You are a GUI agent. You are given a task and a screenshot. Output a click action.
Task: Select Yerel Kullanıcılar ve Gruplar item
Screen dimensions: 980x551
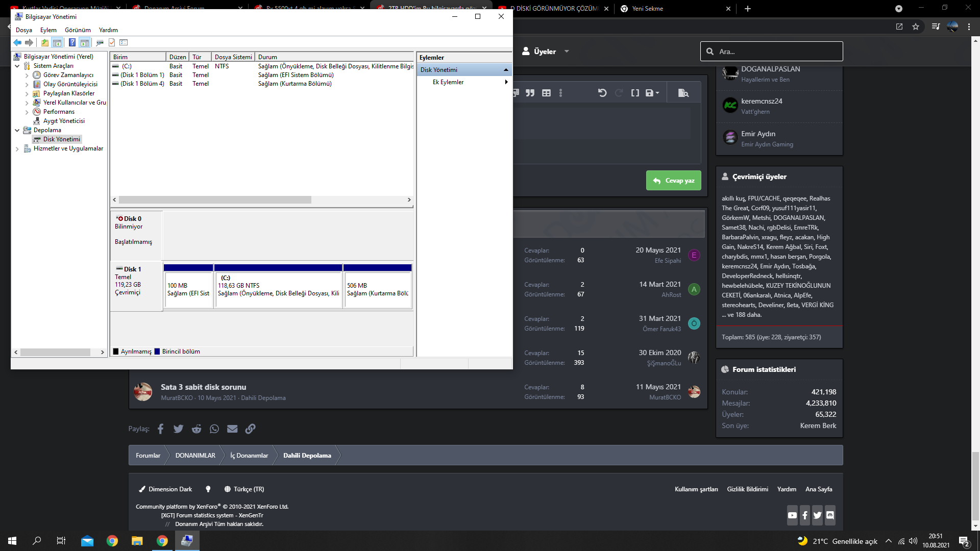click(69, 103)
